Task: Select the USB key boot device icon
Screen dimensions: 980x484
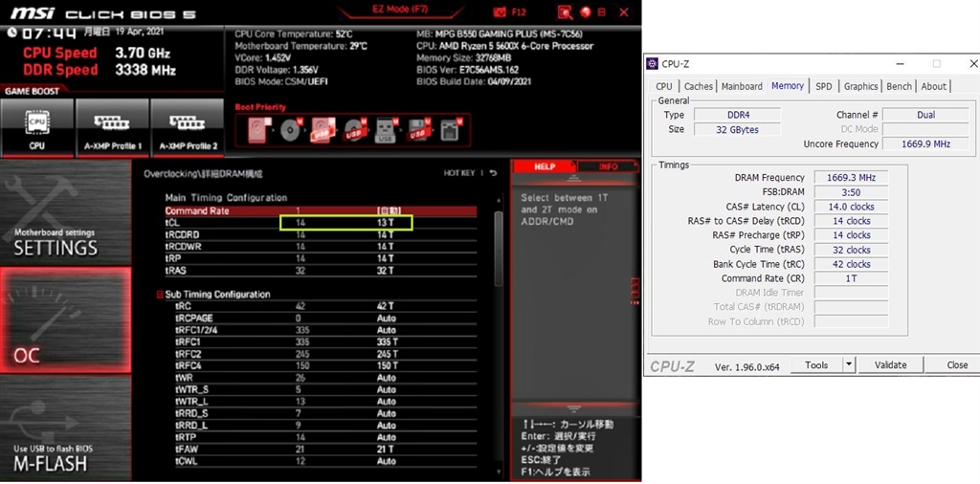Action: (387, 130)
